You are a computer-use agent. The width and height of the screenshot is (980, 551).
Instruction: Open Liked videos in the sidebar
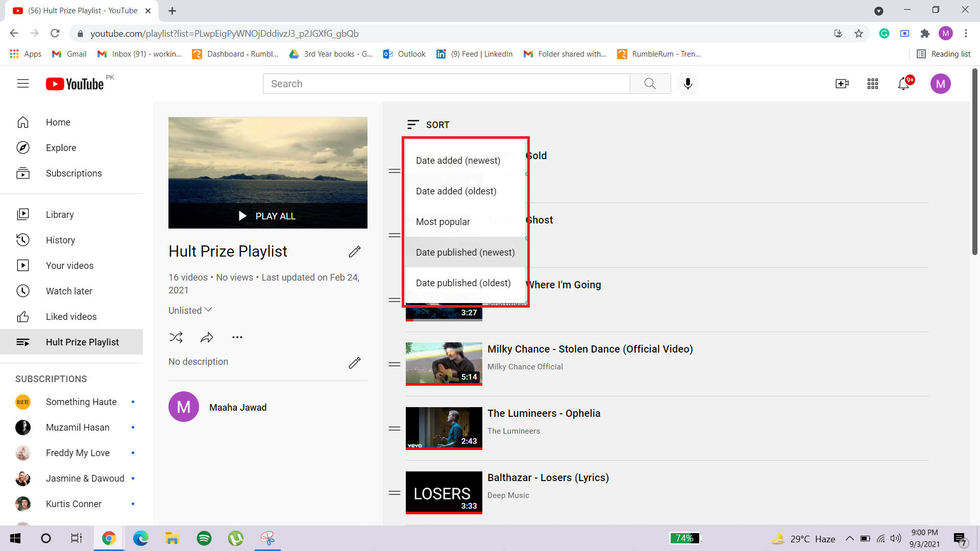point(71,316)
